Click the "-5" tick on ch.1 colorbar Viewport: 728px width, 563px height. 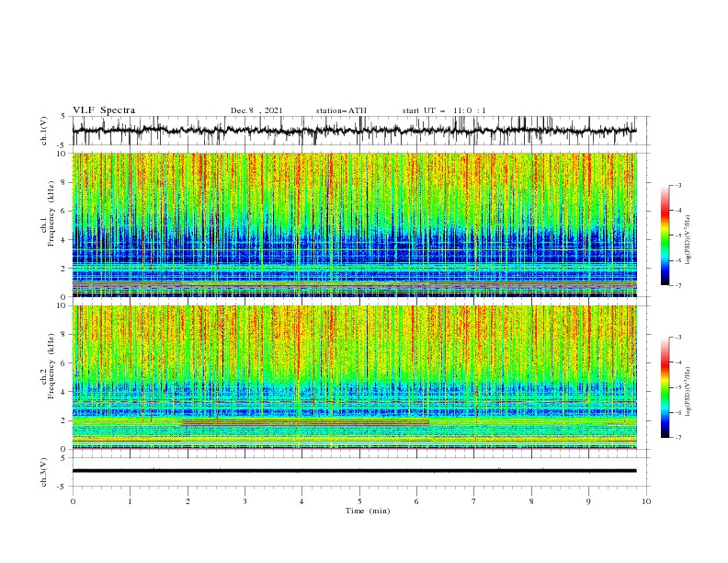tap(678, 236)
